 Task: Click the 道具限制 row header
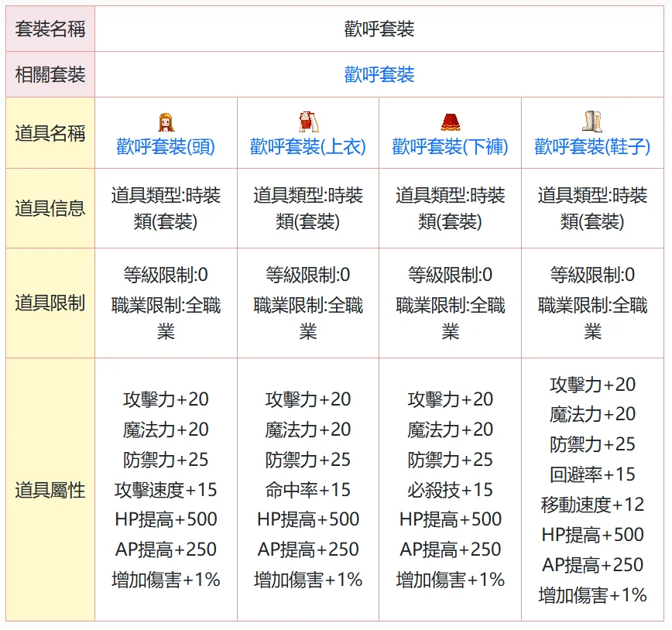tap(50, 303)
